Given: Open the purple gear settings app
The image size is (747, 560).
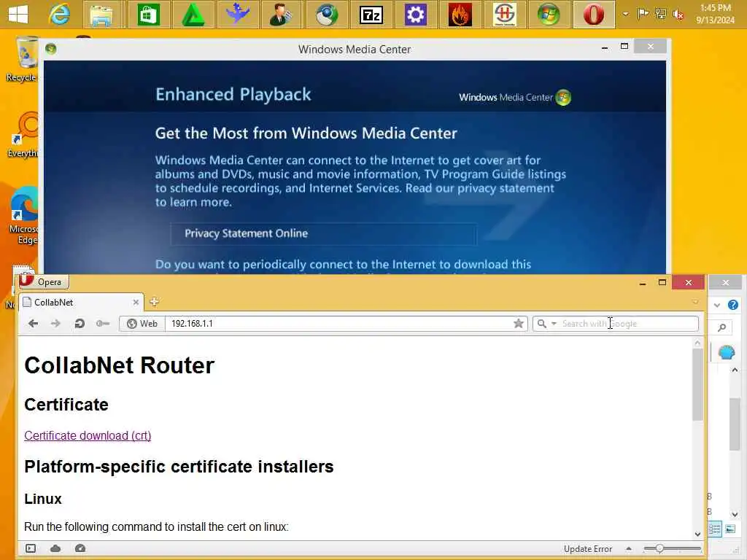Looking at the screenshot, I should 415,15.
